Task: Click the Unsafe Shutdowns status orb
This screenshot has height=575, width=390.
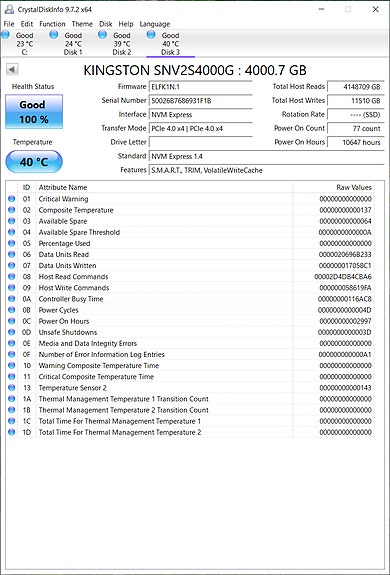Action: click(x=12, y=332)
